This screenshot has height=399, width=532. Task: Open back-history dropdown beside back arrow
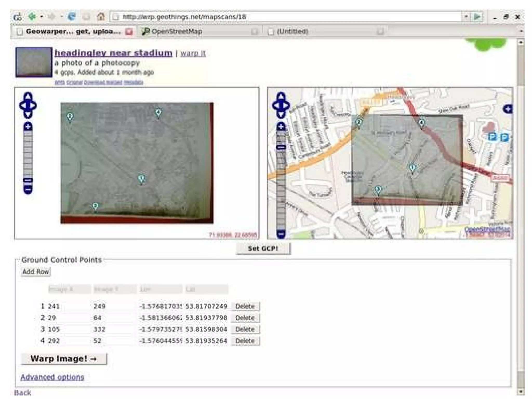point(42,17)
